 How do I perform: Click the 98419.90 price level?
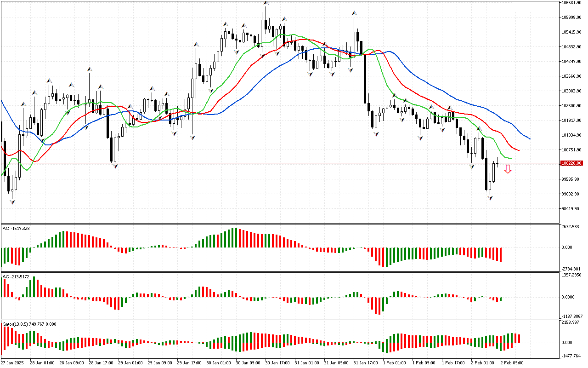pyautogui.click(x=571, y=209)
